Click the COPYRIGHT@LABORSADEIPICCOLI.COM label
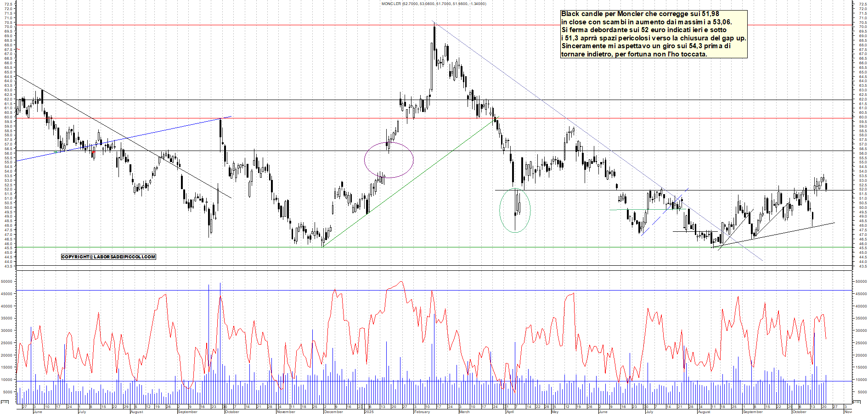 tap(108, 257)
